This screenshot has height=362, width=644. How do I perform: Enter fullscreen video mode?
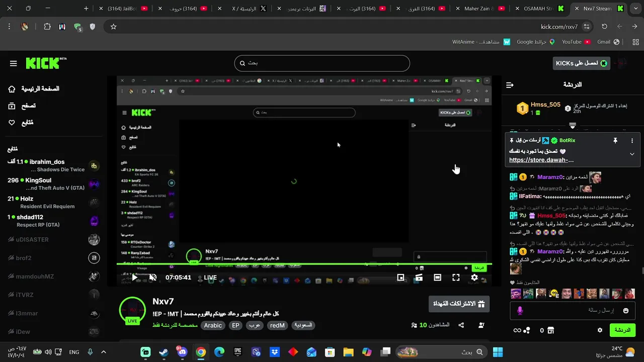(x=456, y=277)
